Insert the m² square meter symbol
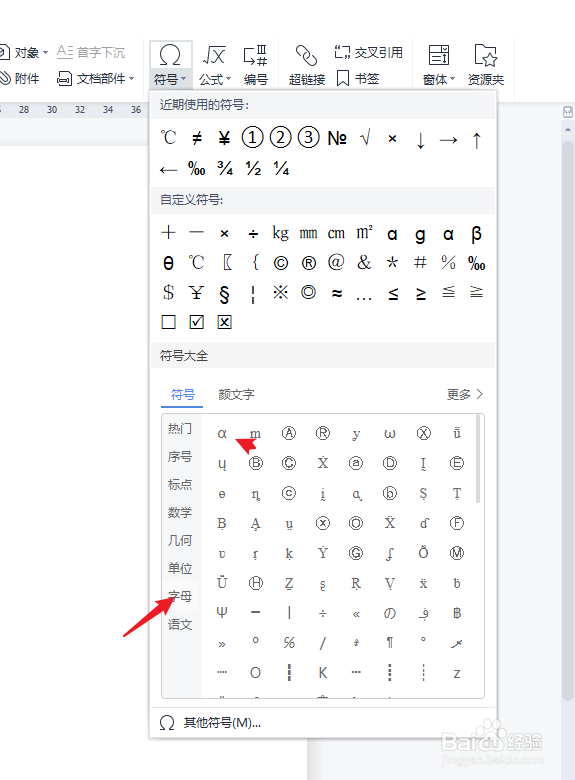This screenshot has width=575, height=780. pyautogui.click(x=365, y=232)
